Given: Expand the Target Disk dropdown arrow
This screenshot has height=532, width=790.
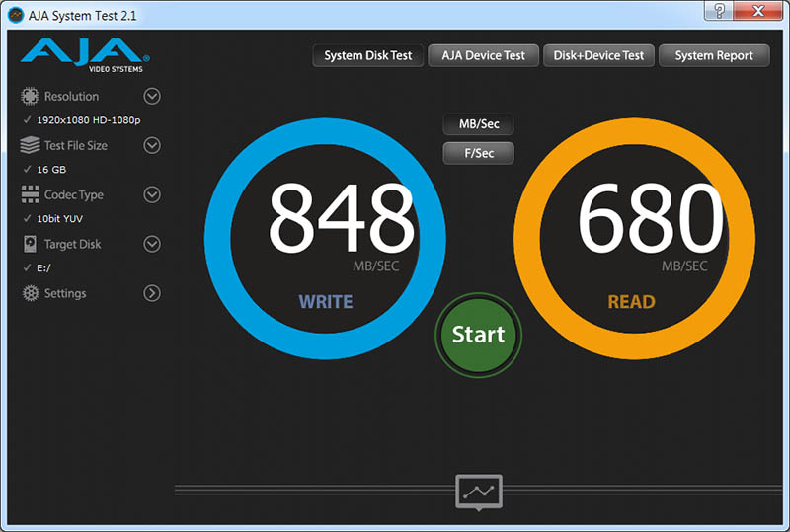Looking at the screenshot, I should 152,244.
